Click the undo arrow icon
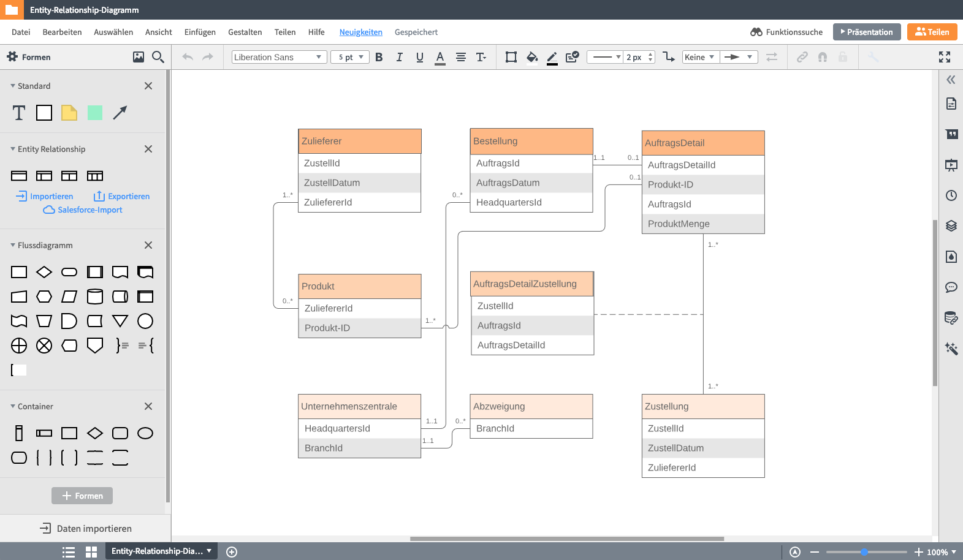The height and width of the screenshot is (560, 963). point(188,57)
